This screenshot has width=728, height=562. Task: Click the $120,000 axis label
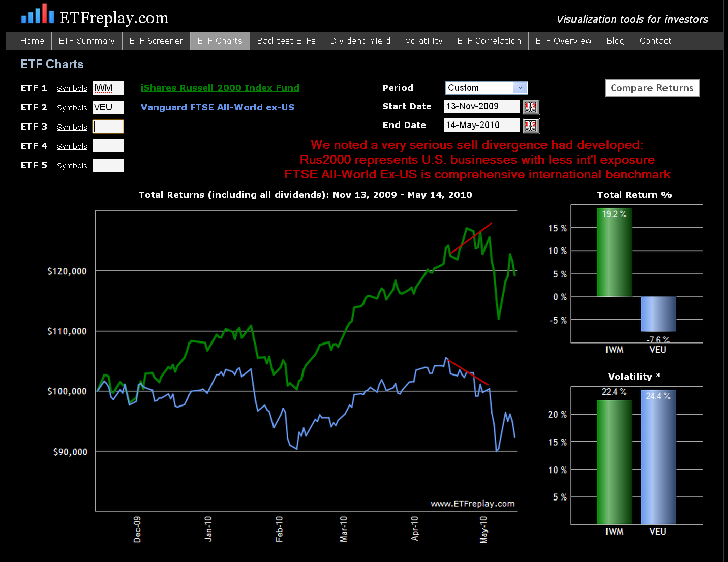click(67, 271)
